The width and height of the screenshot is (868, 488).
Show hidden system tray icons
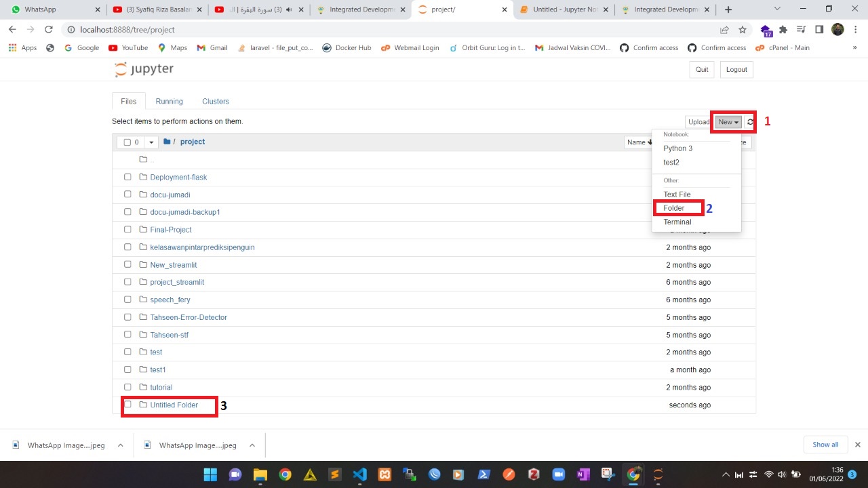[726, 474]
